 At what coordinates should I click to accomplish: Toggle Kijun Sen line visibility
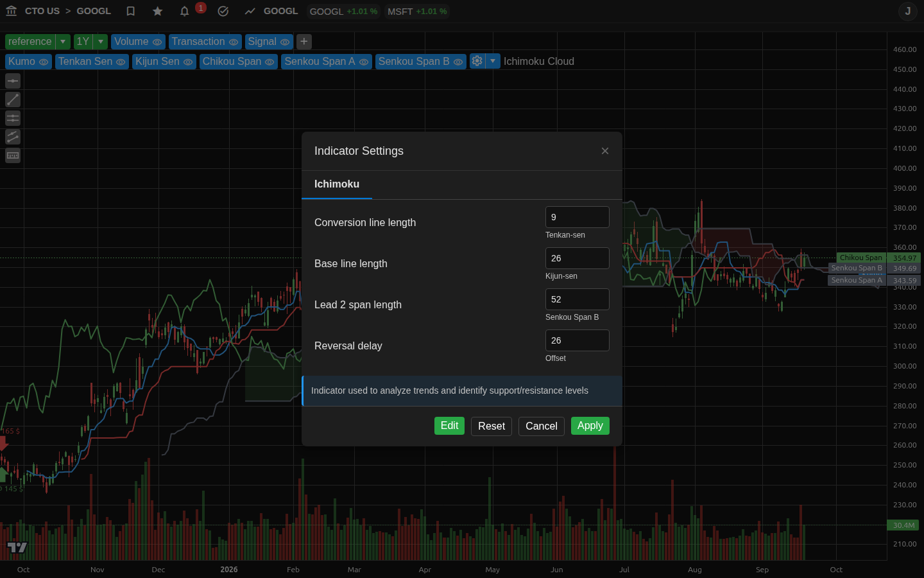(x=188, y=62)
